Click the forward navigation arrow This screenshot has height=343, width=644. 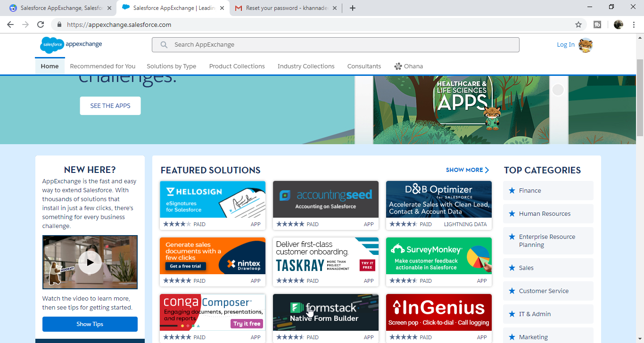point(25,24)
